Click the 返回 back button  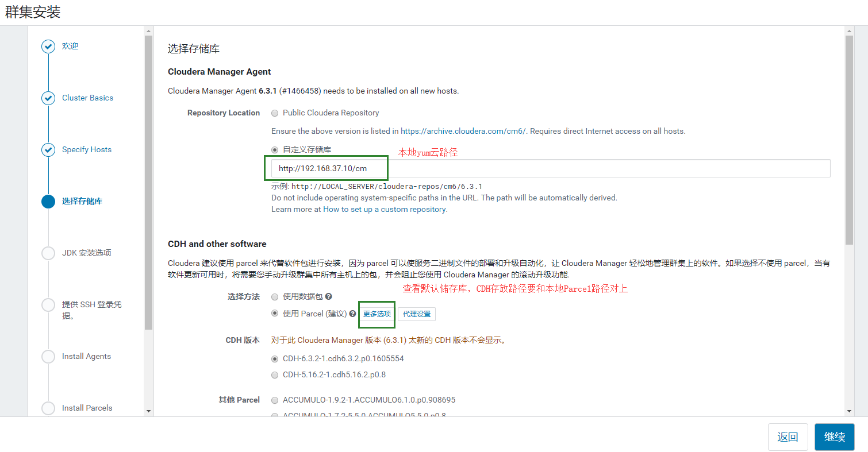click(x=788, y=437)
